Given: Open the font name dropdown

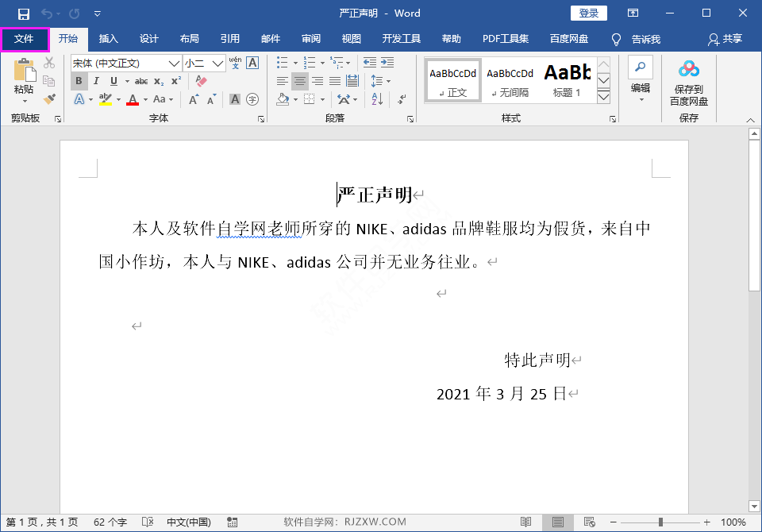Looking at the screenshot, I should tap(174, 62).
